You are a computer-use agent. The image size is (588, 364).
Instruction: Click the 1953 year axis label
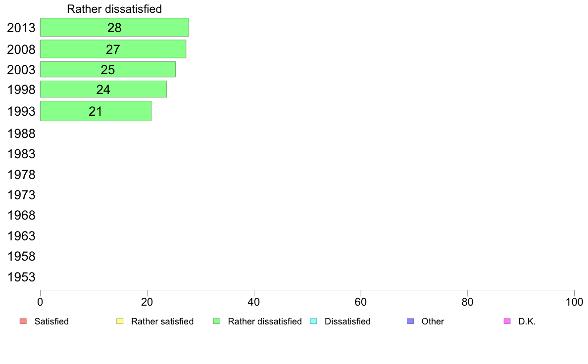tap(21, 277)
